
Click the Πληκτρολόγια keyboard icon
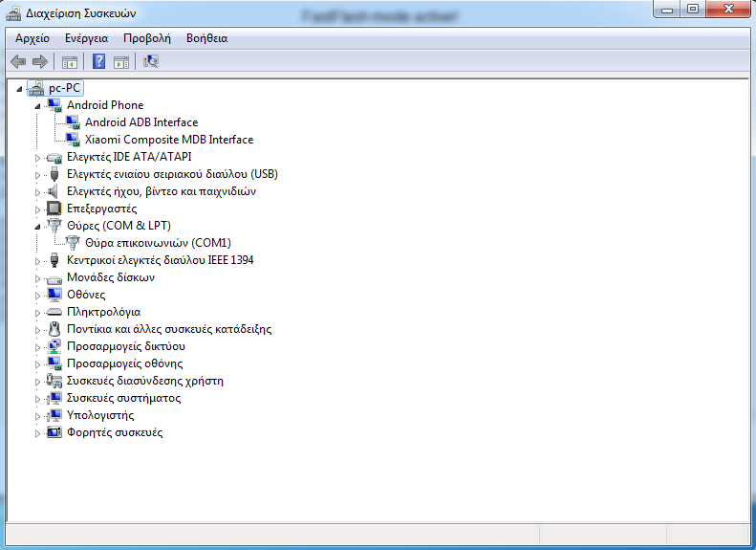tap(54, 312)
